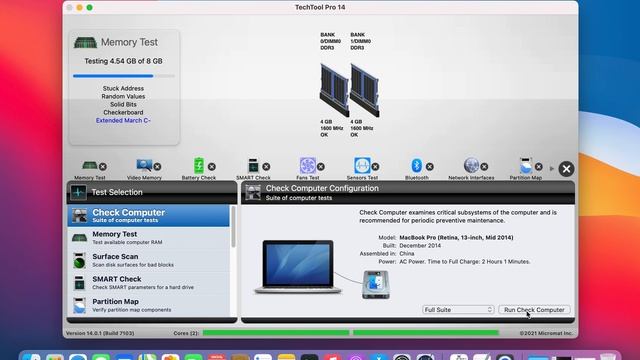Image resolution: width=640 pixels, height=360 pixels.
Task: Click the second CPU core activity bar
Action: (426, 333)
